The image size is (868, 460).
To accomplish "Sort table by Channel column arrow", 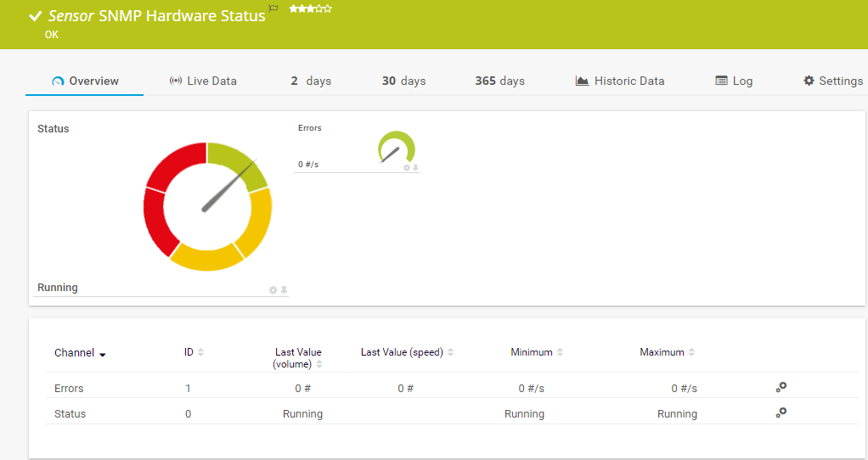I will pyautogui.click(x=103, y=354).
